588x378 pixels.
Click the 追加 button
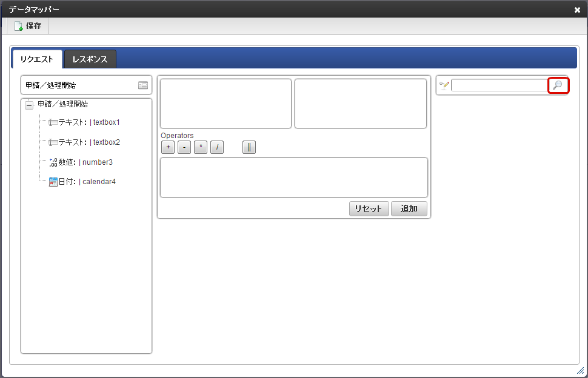(x=409, y=208)
